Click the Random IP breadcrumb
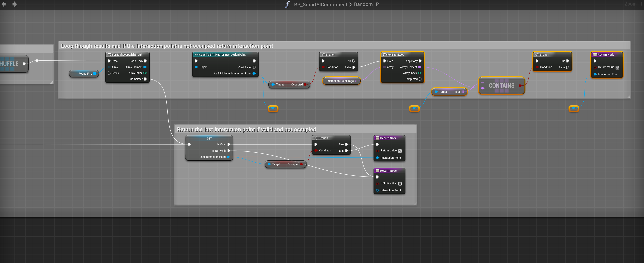The height and width of the screenshot is (263, 644). [366, 4]
